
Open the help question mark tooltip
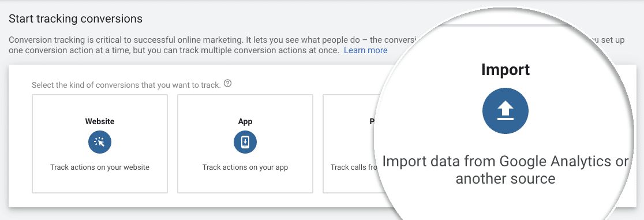pyautogui.click(x=228, y=84)
